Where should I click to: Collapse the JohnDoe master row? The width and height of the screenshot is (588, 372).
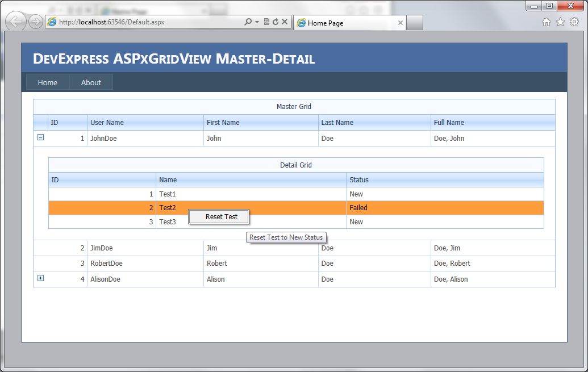coord(40,137)
